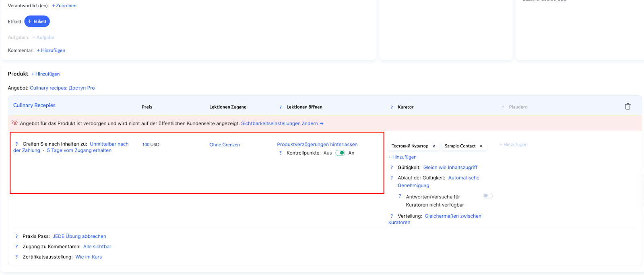
Task: Open the Culinary Recepies product link
Action: [x=34, y=105]
